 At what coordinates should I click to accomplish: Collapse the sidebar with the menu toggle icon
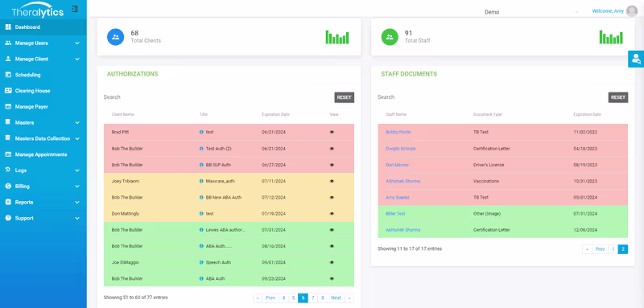75,9
